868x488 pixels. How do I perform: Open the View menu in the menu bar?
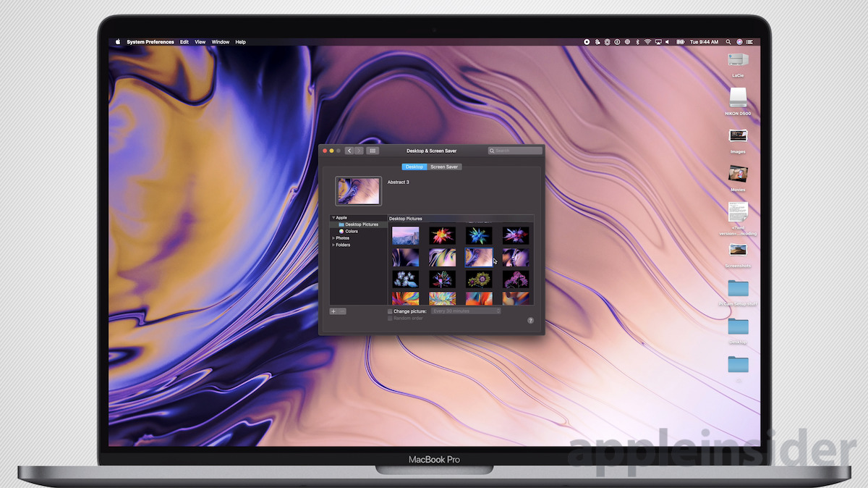point(200,42)
